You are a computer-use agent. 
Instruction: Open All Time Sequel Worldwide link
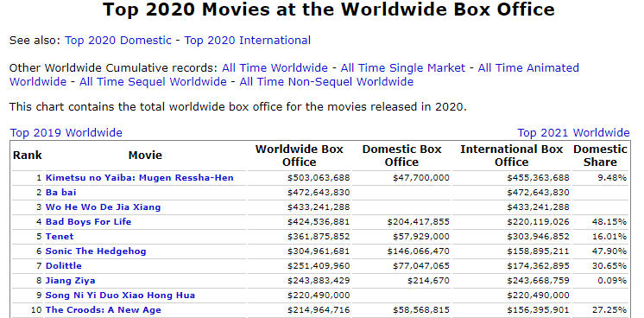pyautogui.click(x=153, y=82)
